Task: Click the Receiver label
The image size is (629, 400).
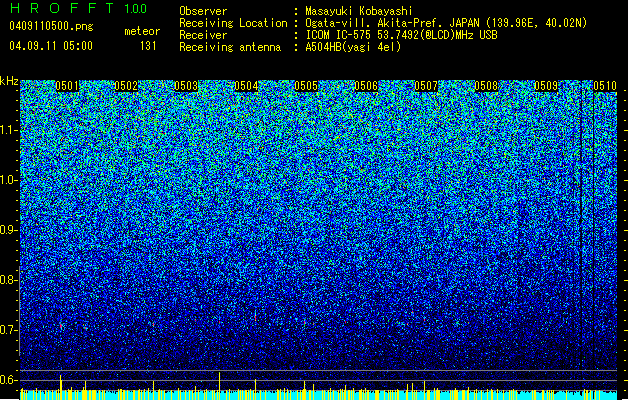Action: pos(203,35)
